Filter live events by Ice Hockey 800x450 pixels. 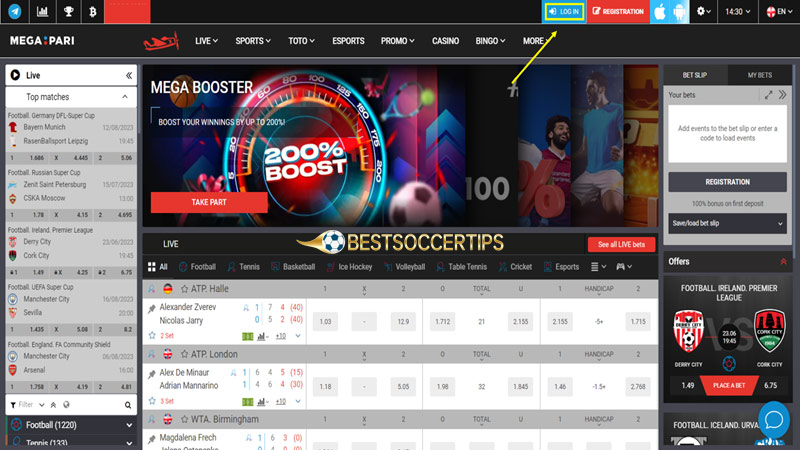click(x=349, y=266)
